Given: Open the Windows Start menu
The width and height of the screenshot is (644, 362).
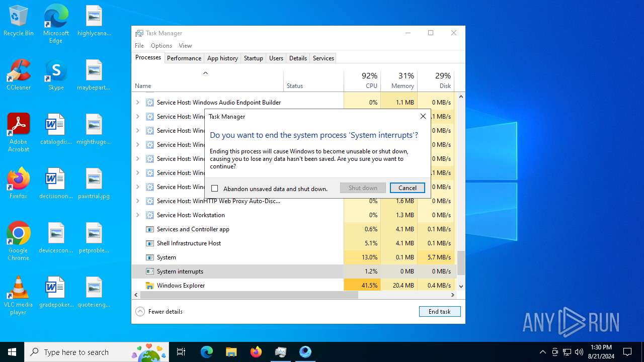Looking at the screenshot, I should point(12,352).
